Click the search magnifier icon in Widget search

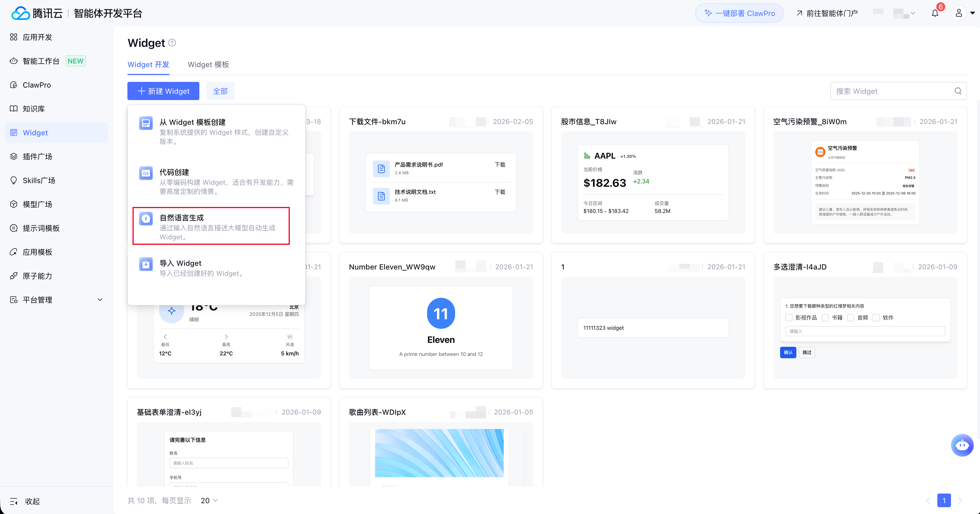click(x=958, y=91)
